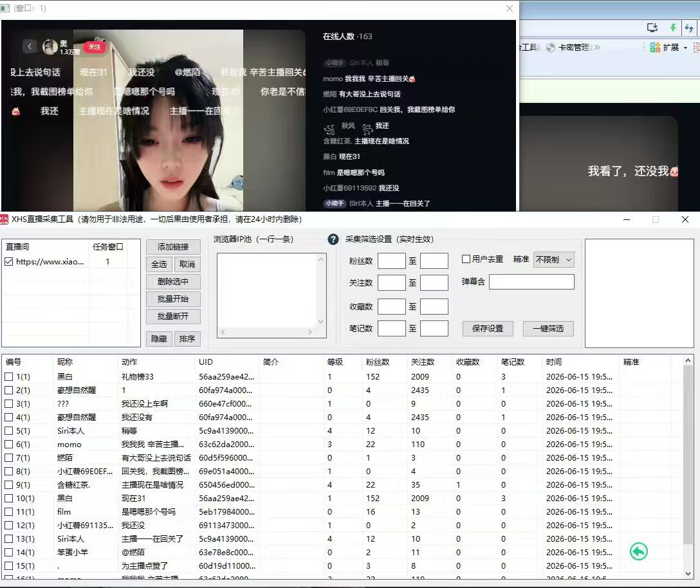This screenshot has height=588, width=700.
Task: Open the 扩展 dropdown arrow
Action: click(x=685, y=48)
